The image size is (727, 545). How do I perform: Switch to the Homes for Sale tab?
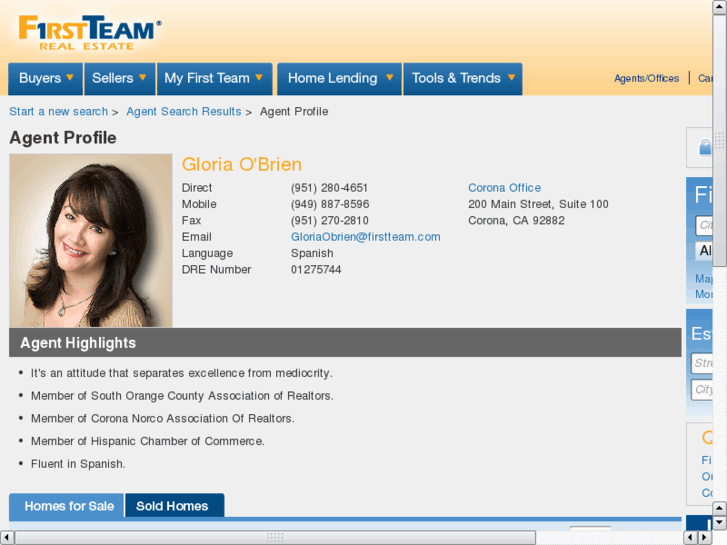pyautogui.click(x=67, y=506)
